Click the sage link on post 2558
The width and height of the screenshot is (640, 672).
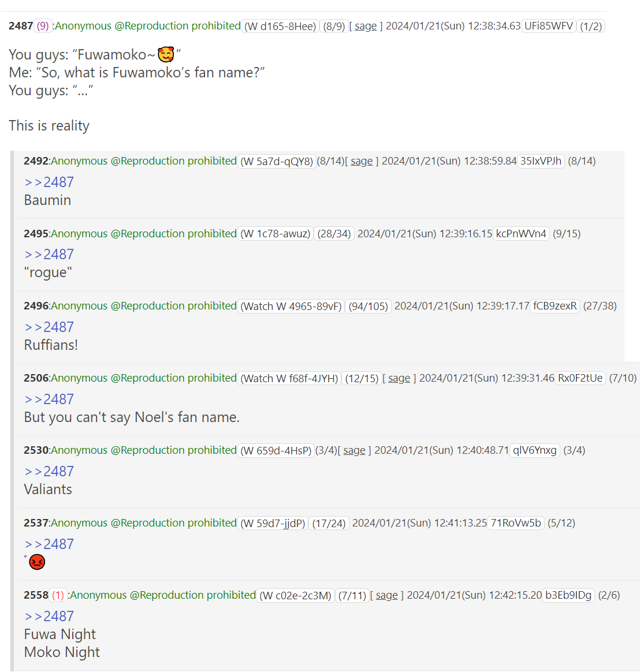tap(386, 595)
